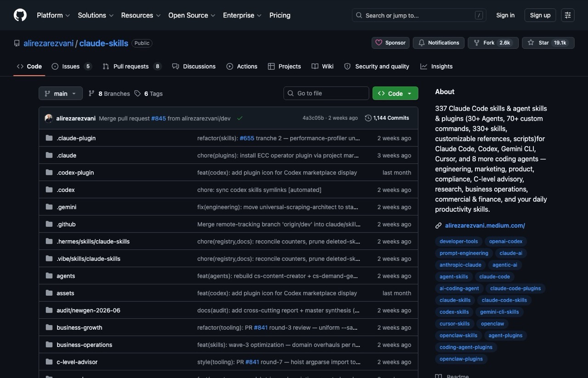
Task: Go to the Pricing page
Action: (280, 15)
